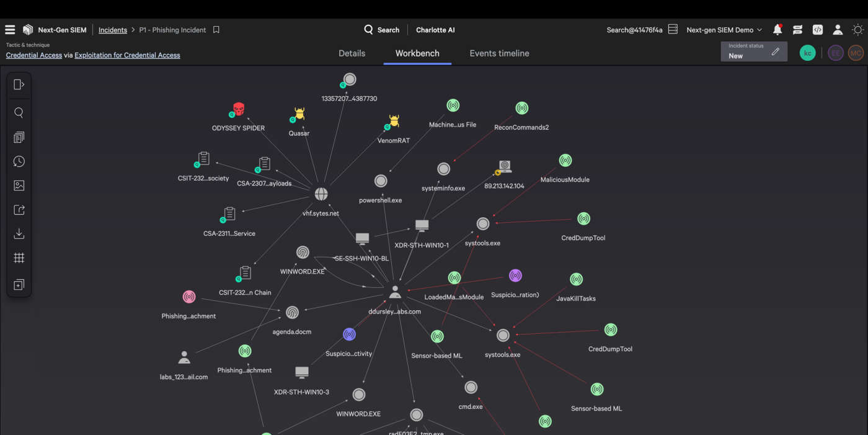Click the export share icon in sidebar
This screenshot has height=435, width=868.
click(19, 210)
